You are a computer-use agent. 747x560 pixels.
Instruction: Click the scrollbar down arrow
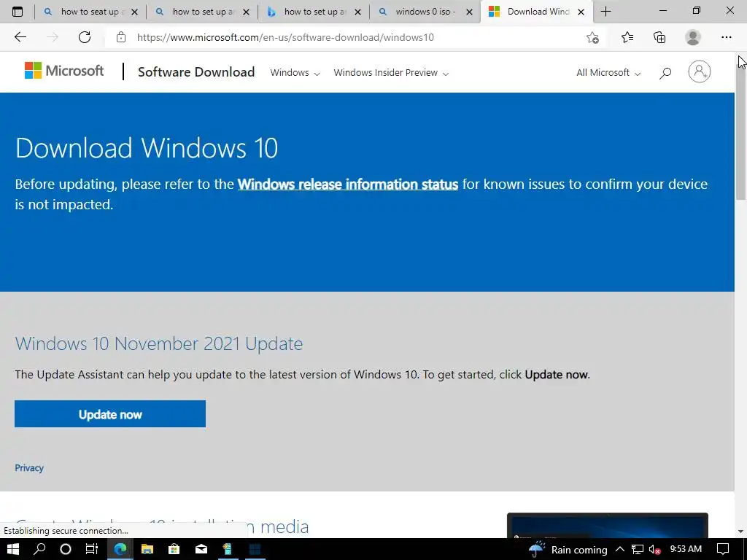click(x=741, y=532)
